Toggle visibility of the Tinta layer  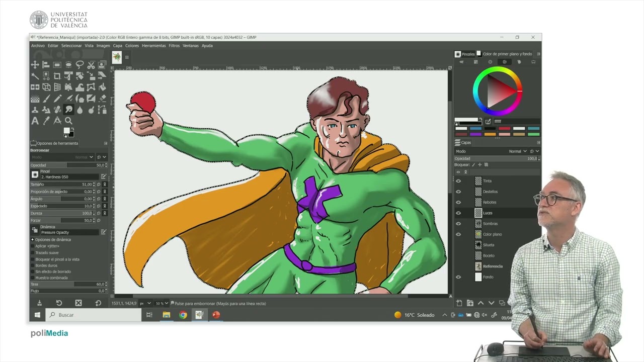click(x=458, y=181)
